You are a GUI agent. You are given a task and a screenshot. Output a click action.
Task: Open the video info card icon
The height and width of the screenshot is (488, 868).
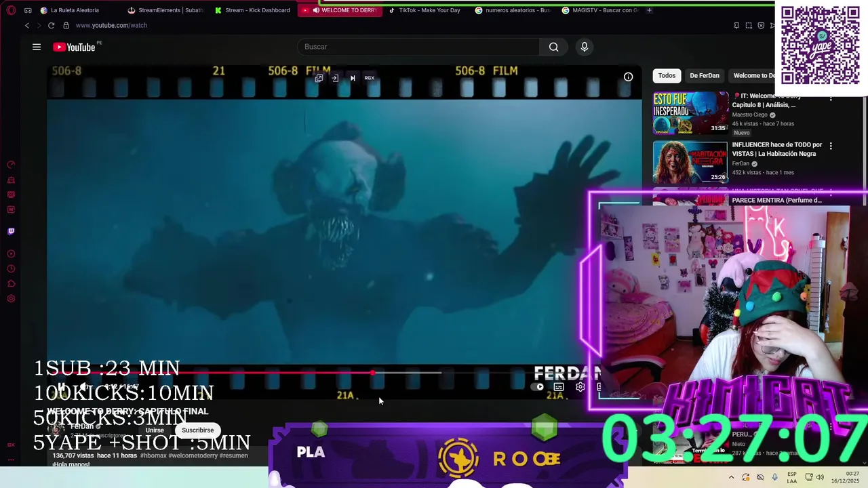pos(629,77)
